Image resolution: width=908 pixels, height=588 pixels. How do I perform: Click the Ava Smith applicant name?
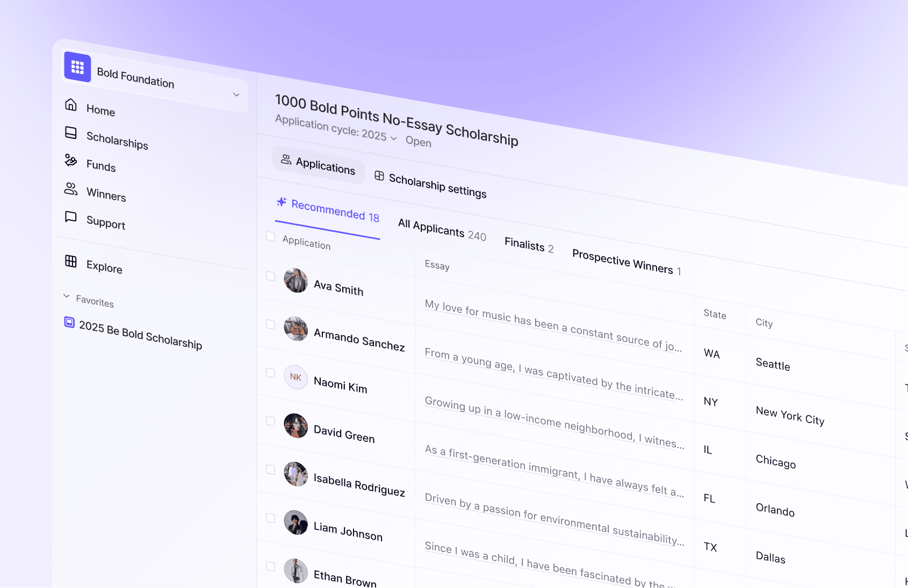click(x=338, y=288)
